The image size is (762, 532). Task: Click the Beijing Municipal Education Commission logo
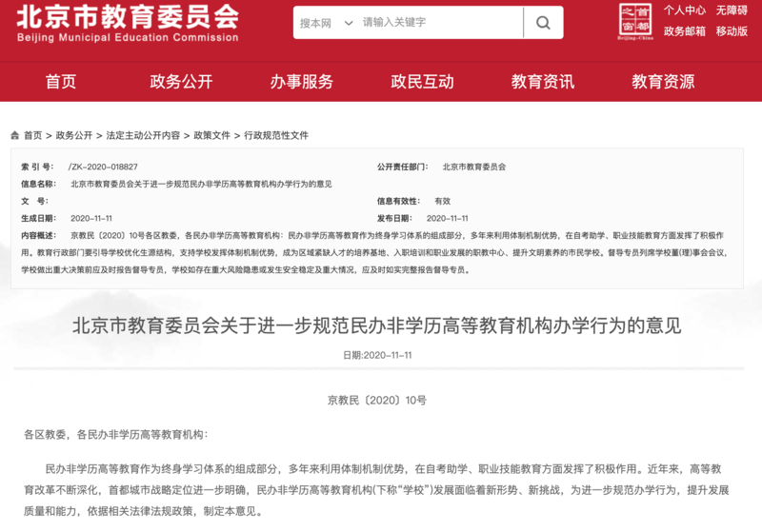pyautogui.click(x=128, y=23)
